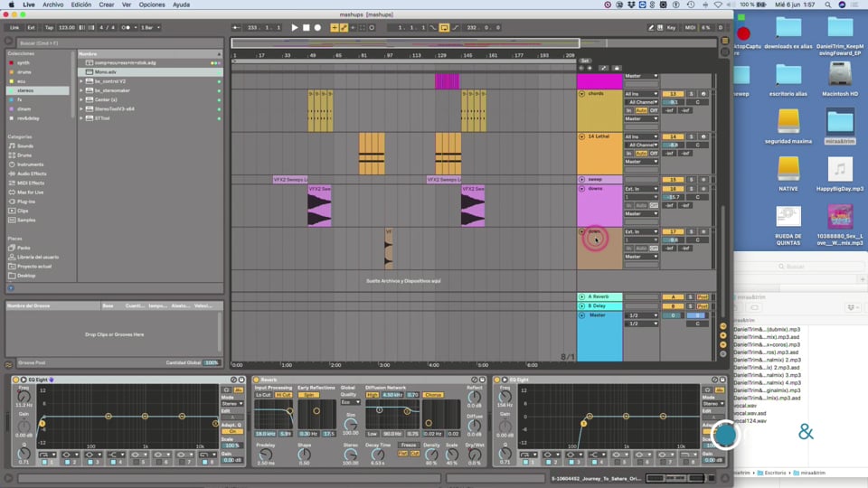Solo the B Delay return track
The width and height of the screenshot is (868, 488).
[690, 306]
